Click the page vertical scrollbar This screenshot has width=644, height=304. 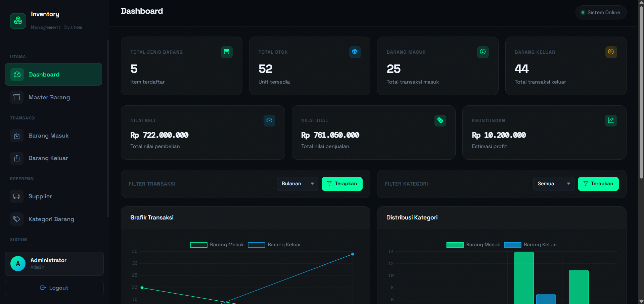[641, 91]
